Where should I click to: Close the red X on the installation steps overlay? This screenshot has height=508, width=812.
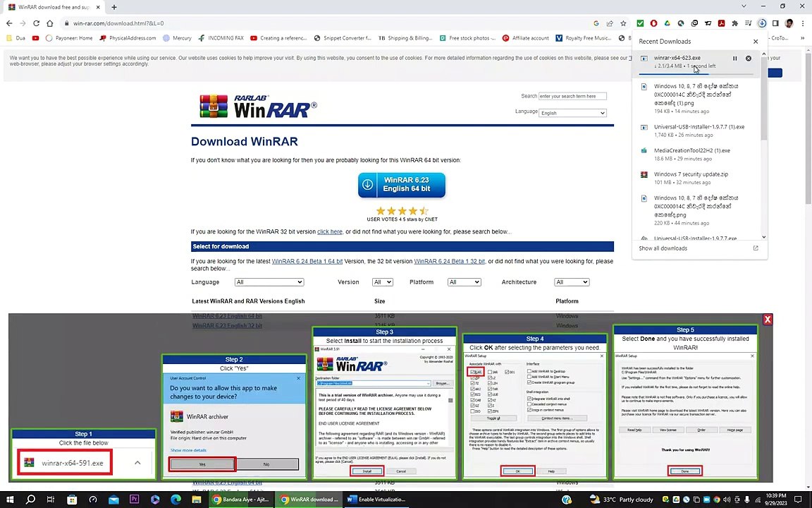tap(768, 320)
